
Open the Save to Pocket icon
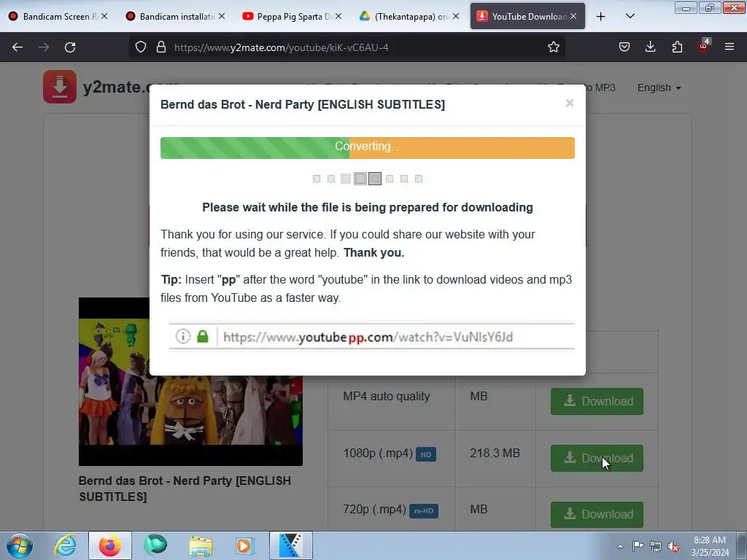pos(624,47)
